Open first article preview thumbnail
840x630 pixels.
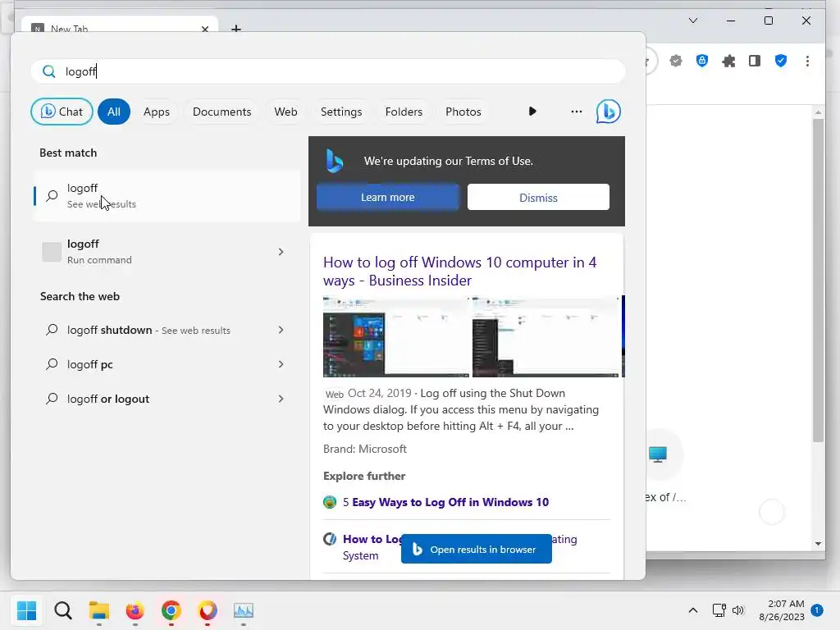pyautogui.click(x=396, y=337)
